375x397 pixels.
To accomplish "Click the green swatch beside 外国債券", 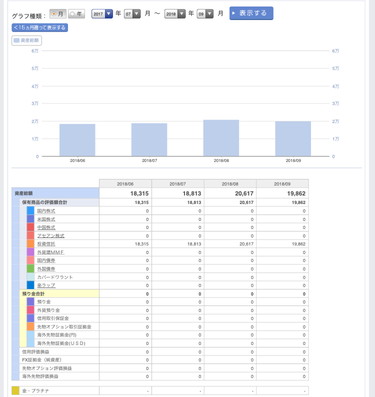I will coord(30,268).
